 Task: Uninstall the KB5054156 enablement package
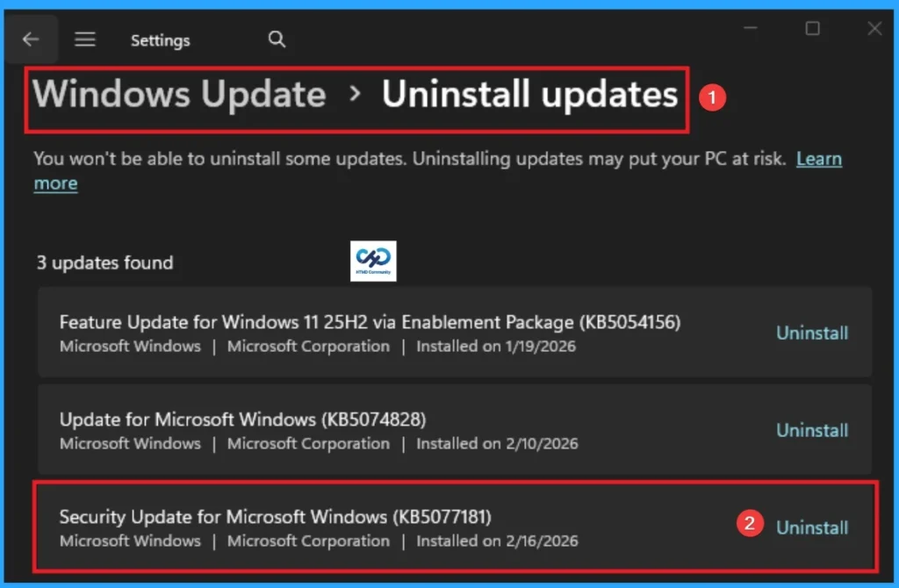[x=811, y=333]
